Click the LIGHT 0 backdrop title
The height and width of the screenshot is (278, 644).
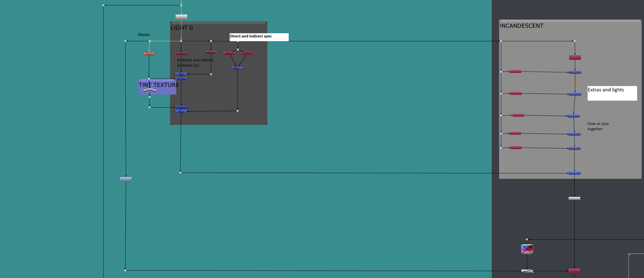point(183,28)
